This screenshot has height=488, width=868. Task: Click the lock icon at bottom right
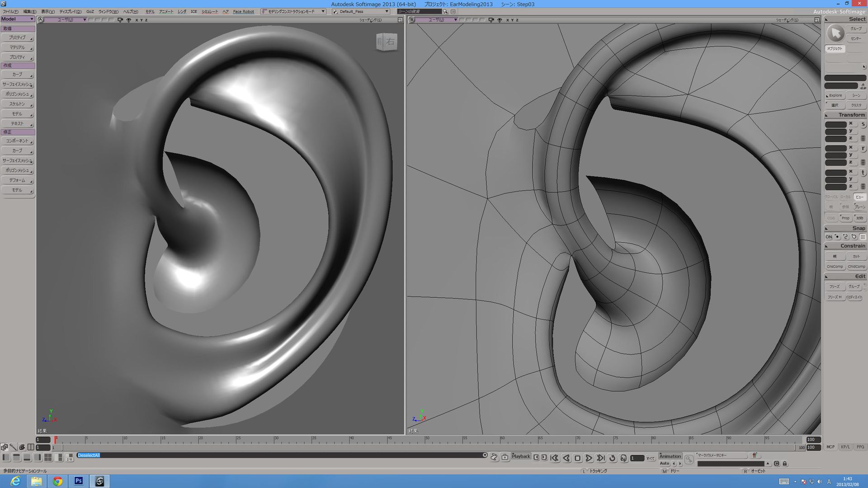785,464
